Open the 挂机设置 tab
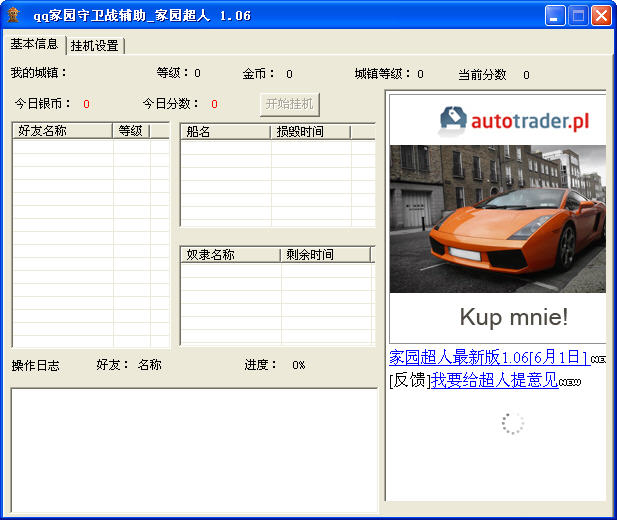This screenshot has width=617, height=520. point(94,46)
